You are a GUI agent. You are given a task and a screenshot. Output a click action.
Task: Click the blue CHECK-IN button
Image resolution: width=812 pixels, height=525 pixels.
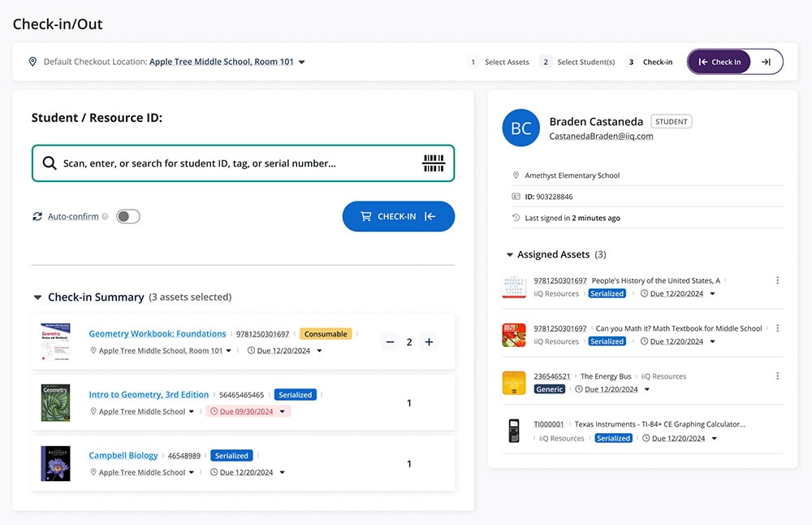[399, 216]
